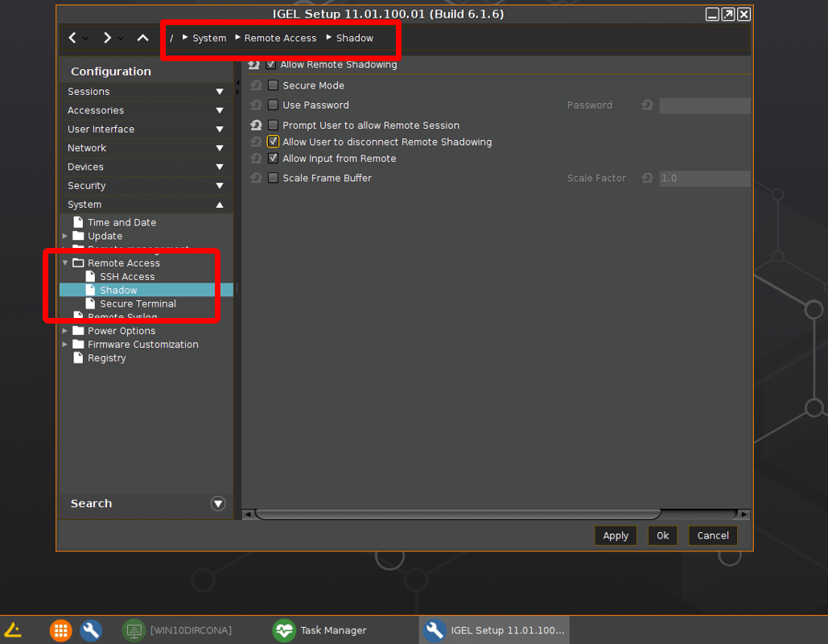Select IGEL Setup taskbar entry
Screen dimensions: 828x644
coord(494,630)
